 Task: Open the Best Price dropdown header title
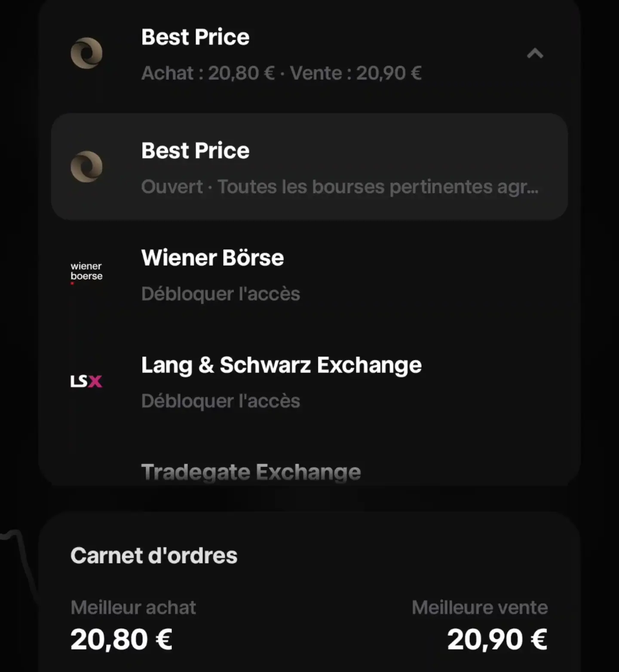point(195,37)
